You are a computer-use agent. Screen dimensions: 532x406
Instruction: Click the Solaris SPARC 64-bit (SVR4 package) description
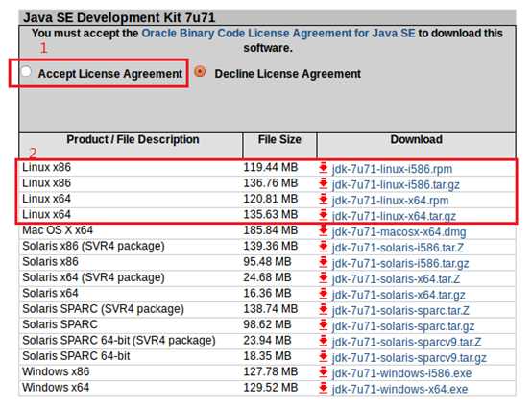[x=119, y=341]
